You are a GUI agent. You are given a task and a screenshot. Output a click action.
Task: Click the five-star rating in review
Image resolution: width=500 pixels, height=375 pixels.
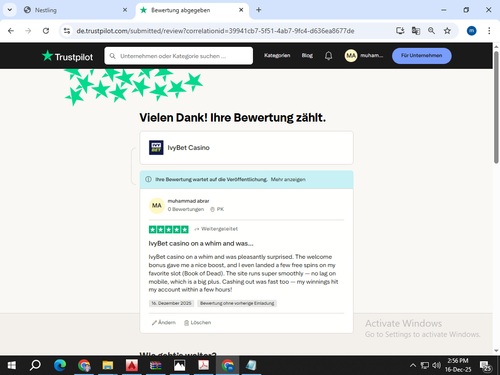click(x=169, y=229)
